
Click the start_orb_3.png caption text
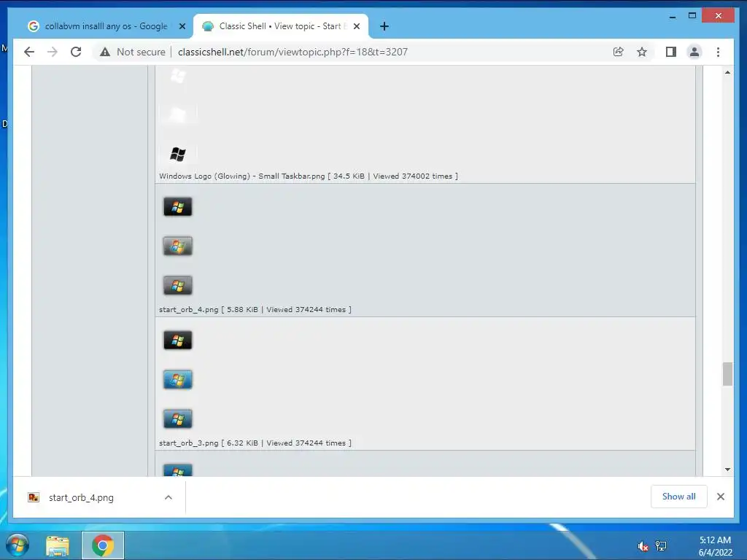255,443
